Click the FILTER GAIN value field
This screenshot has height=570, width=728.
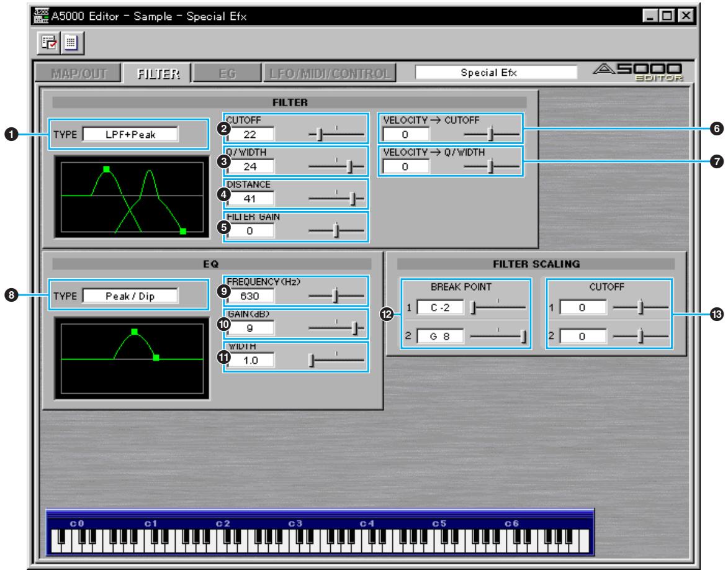(250, 231)
